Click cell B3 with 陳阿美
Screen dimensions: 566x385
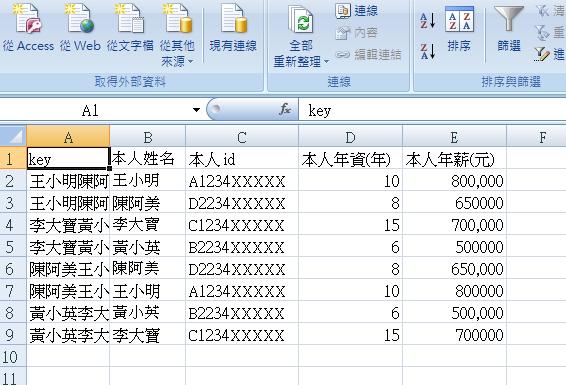tap(148, 202)
